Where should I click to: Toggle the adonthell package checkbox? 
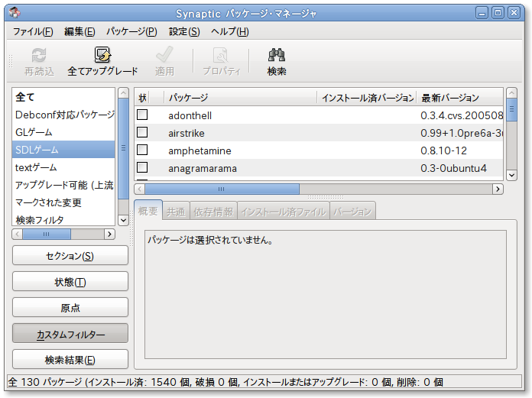(x=142, y=115)
